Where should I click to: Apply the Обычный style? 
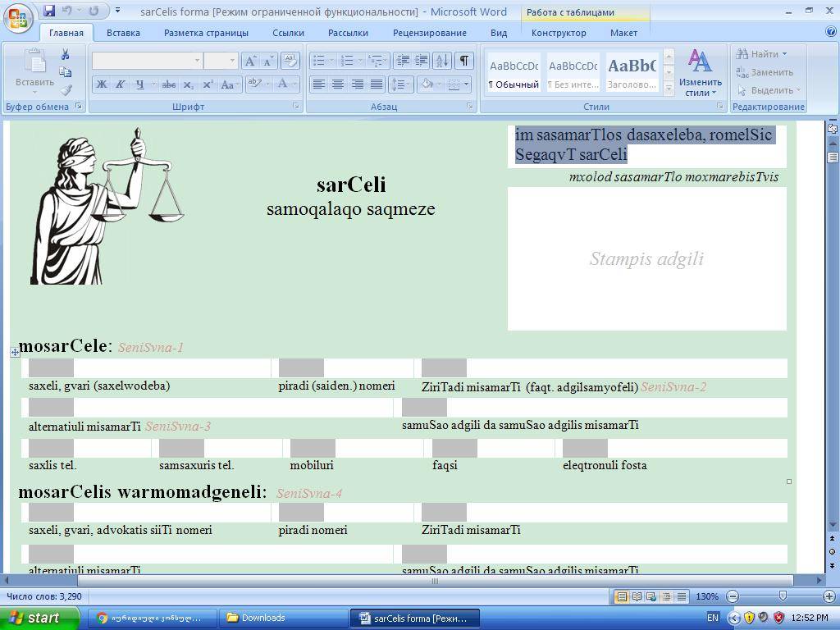pos(514,72)
